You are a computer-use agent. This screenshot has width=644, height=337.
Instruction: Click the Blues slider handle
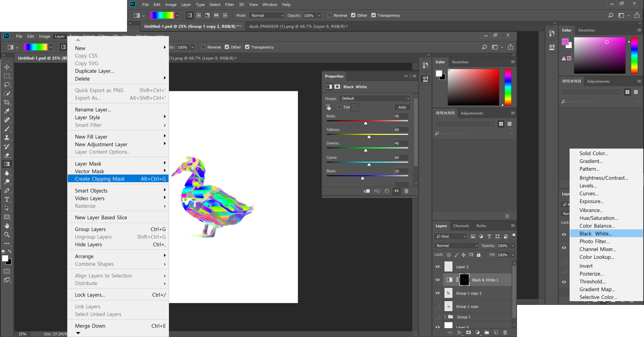pos(362,178)
